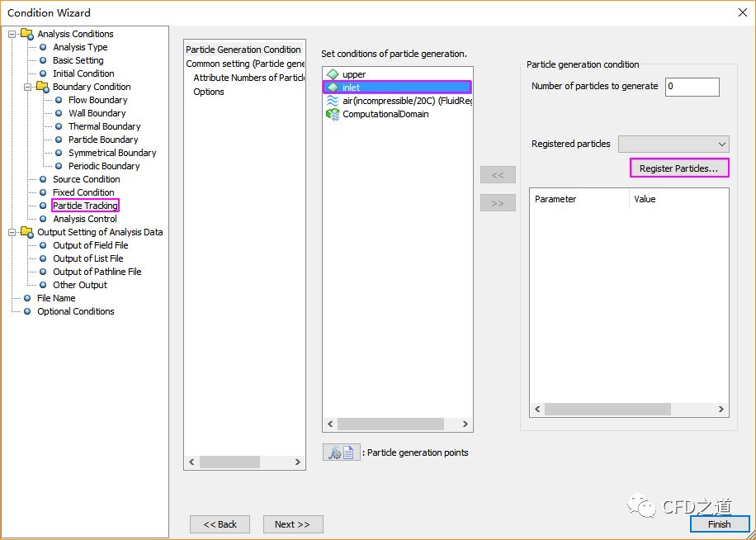Collapse the Boundary Condition tree node
The height and width of the screenshot is (540, 756).
point(27,87)
